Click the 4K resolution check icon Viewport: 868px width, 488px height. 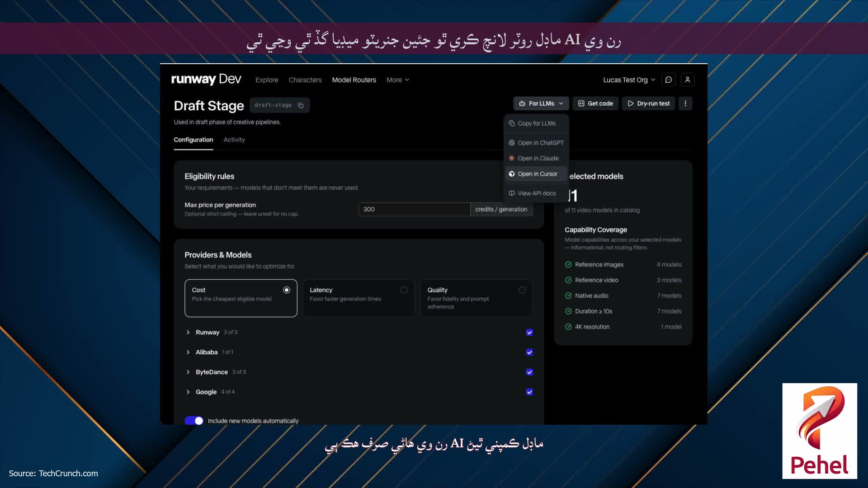point(568,327)
